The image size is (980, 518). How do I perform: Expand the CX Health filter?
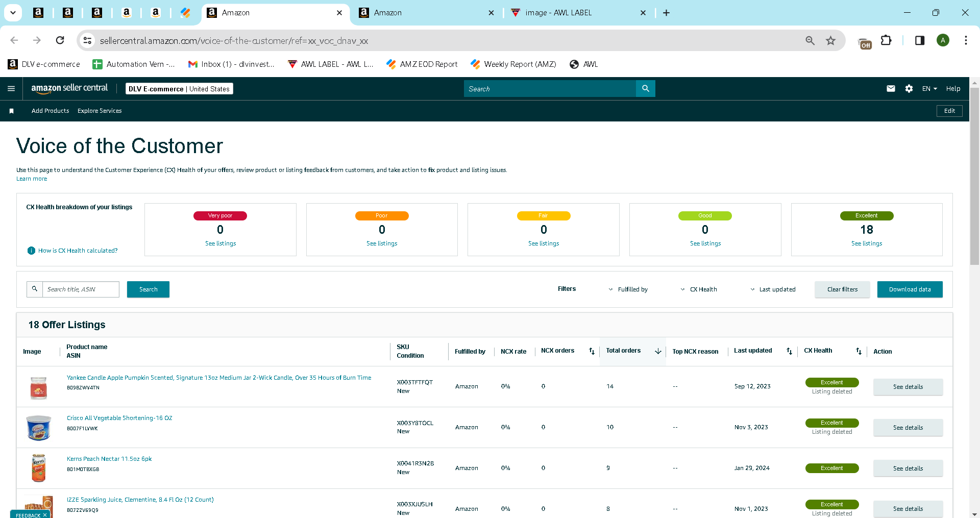point(698,289)
